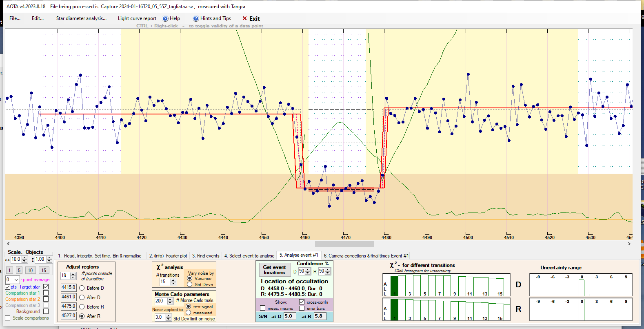
Task: Select the Before R radio button
Action: pos(82,307)
